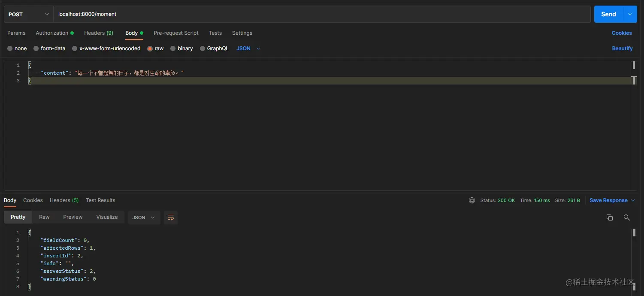Click the "warningStatus" line in response
This screenshot has height=296, width=644.
(68, 279)
